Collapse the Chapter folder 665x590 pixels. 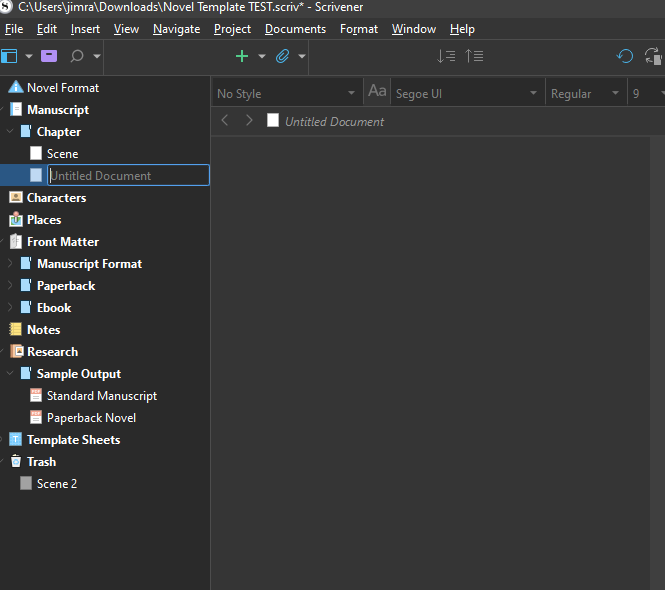pyautogui.click(x=10, y=131)
